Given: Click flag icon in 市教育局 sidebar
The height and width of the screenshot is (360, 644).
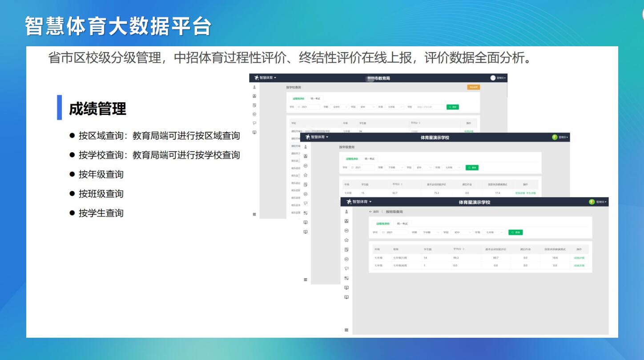Looking at the screenshot, I should click(x=254, y=123).
